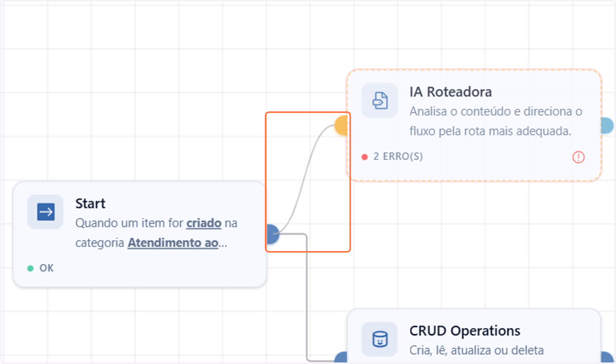Click the error warning icon on IA Roteadora
616x364 pixels.
[579, 157]
